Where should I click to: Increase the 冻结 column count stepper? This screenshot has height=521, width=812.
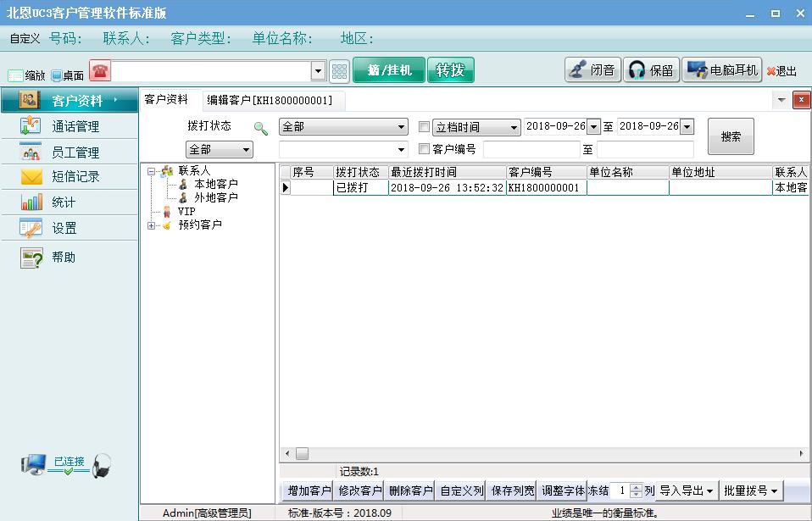634,486
